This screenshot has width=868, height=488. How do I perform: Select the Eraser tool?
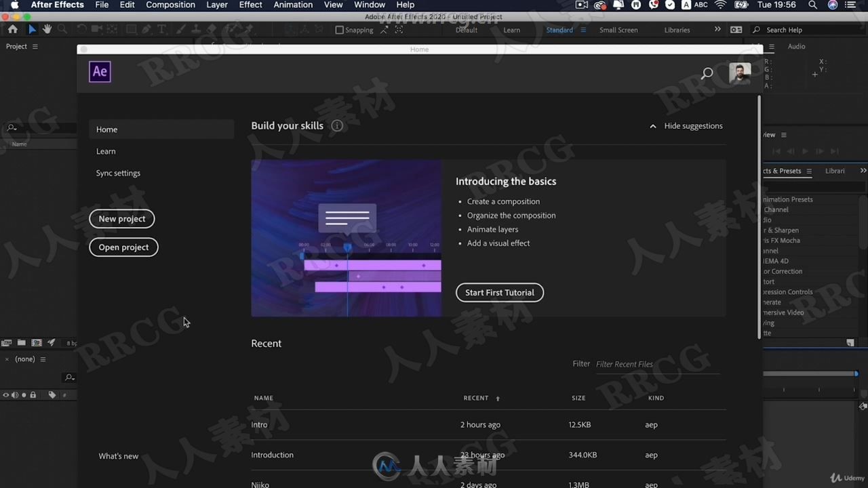click(212, 29)
